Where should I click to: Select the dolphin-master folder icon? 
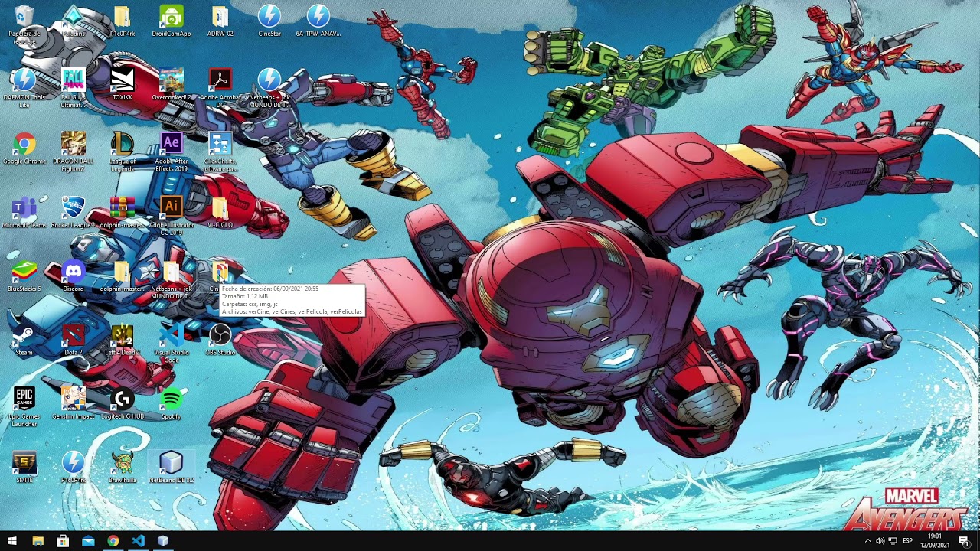122,276
